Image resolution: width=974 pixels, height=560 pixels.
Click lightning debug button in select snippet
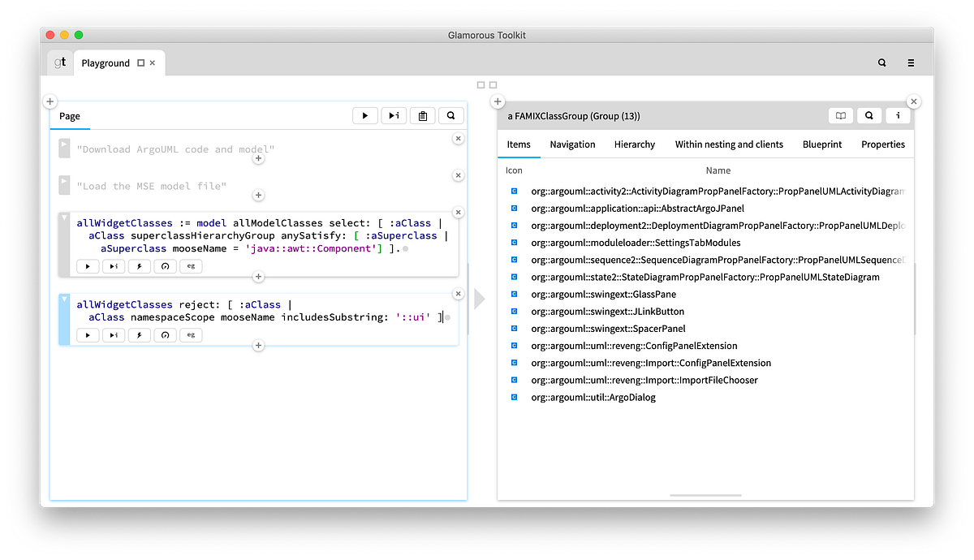tap(140, 265)
